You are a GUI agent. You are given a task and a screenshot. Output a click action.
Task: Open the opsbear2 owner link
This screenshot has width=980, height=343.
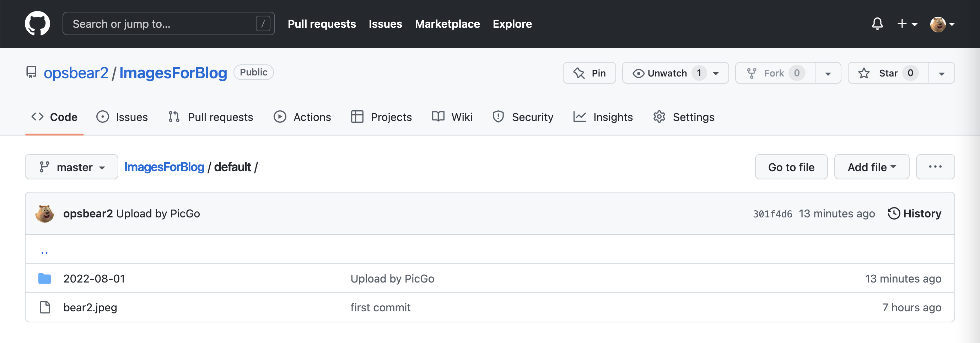click(x=76, y=73)
